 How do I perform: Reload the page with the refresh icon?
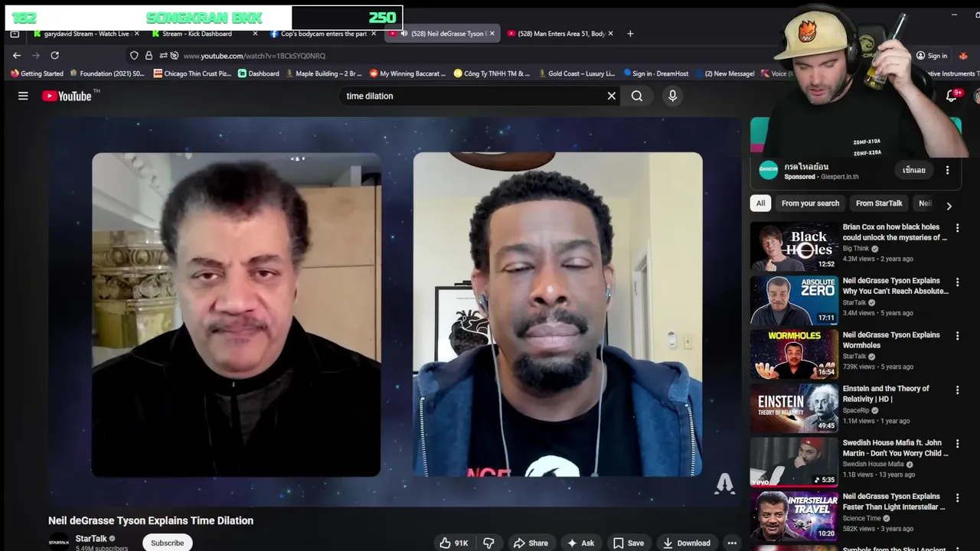click(x=54, y=55)
